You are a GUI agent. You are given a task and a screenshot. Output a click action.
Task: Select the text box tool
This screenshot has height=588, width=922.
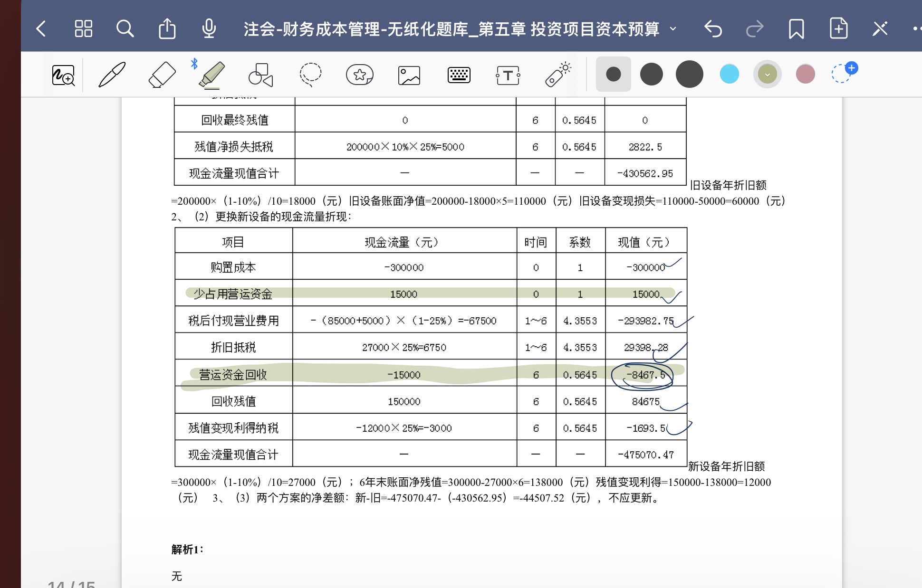tap(508, 75)
